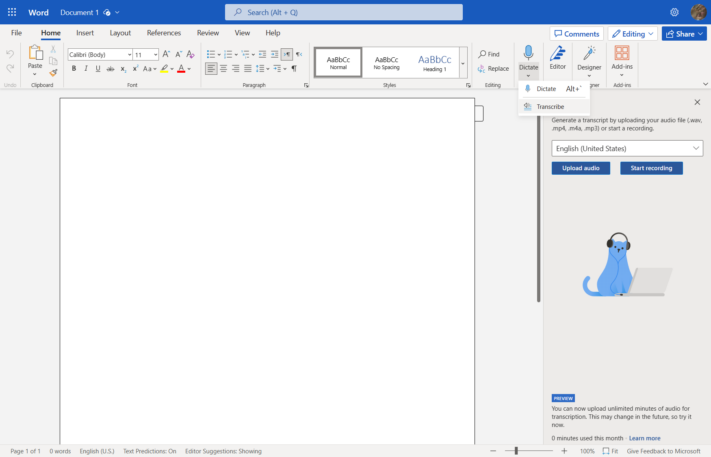Click the zoom slider in status bar

517,451
